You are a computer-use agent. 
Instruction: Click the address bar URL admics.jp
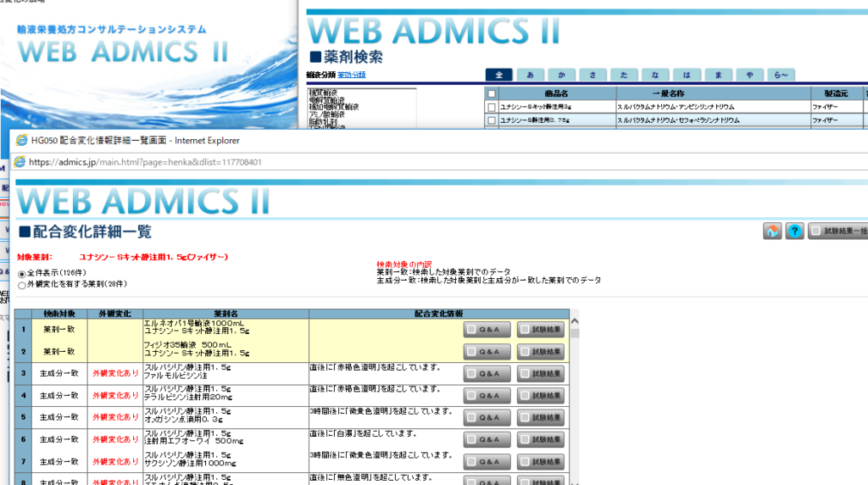(145, 162)
